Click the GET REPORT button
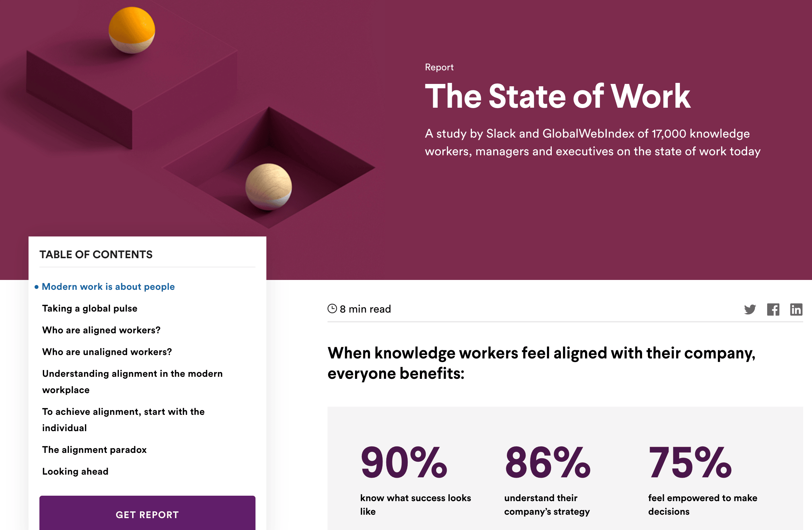The height and width of the screenshot is (530, 812). coord(147,514)
